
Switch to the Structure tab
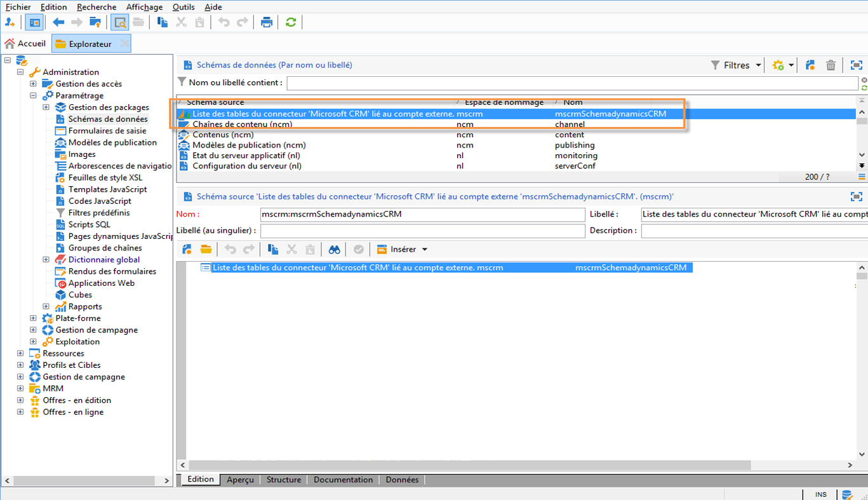pos(284,480)
